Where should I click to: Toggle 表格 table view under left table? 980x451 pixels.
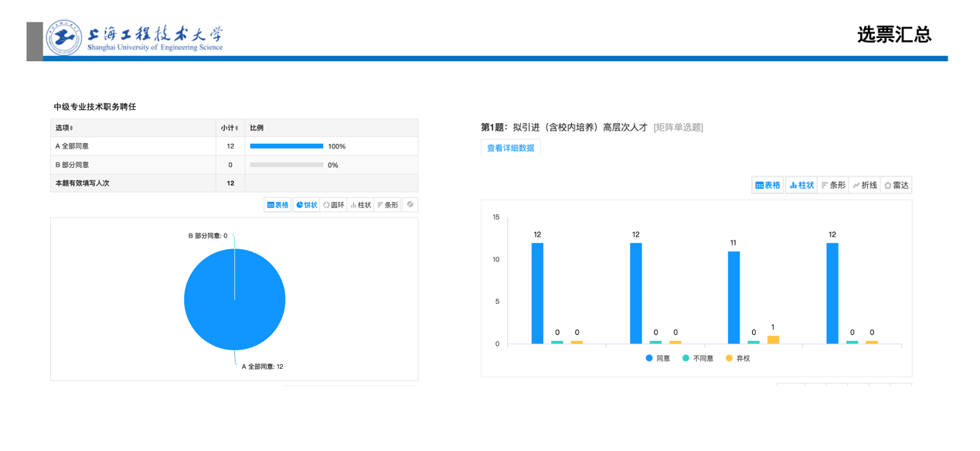point(278,205)
